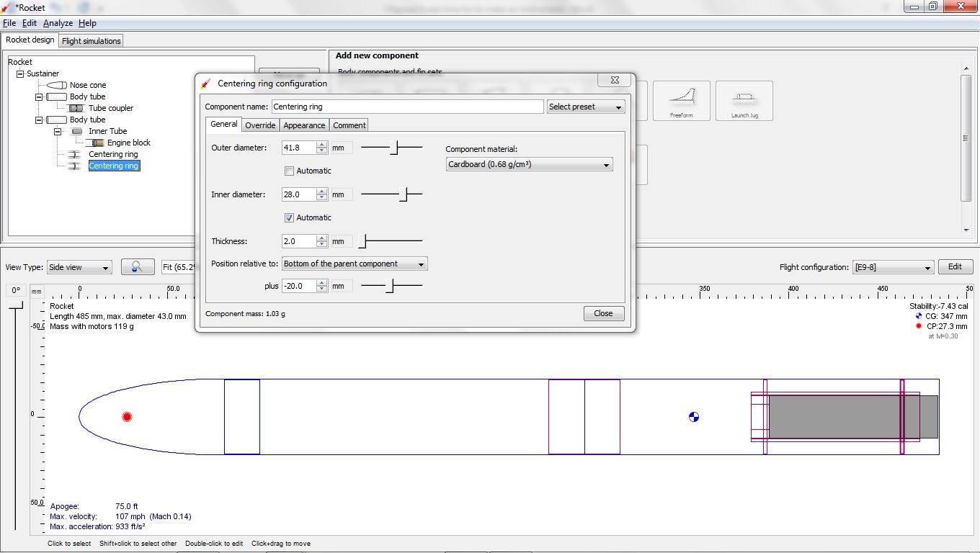980x553 pixels.
Task: Click the Component name text field
Action: (x=407, y=107)
